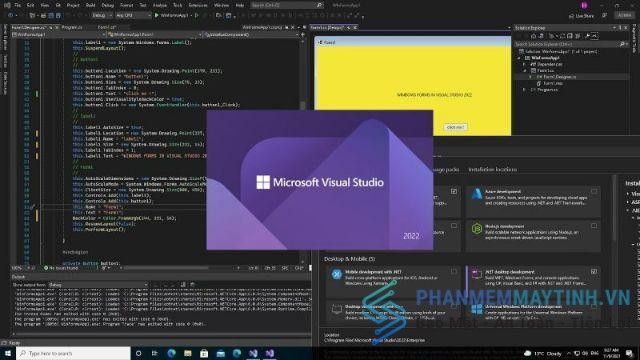Toggle Preview Selected Items icon in Solution Explorer
640x360 pixels.
595,36
